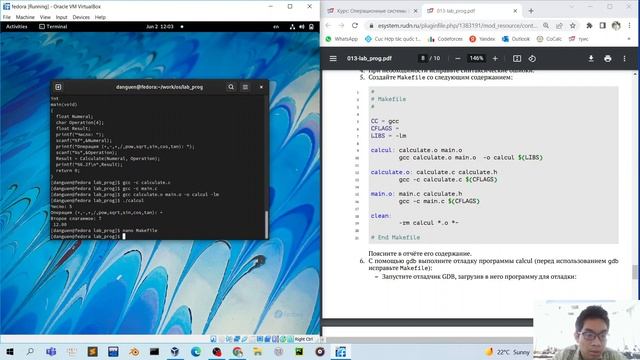
Task: Open the Codeforces bookmark
Action: point(445,39)
